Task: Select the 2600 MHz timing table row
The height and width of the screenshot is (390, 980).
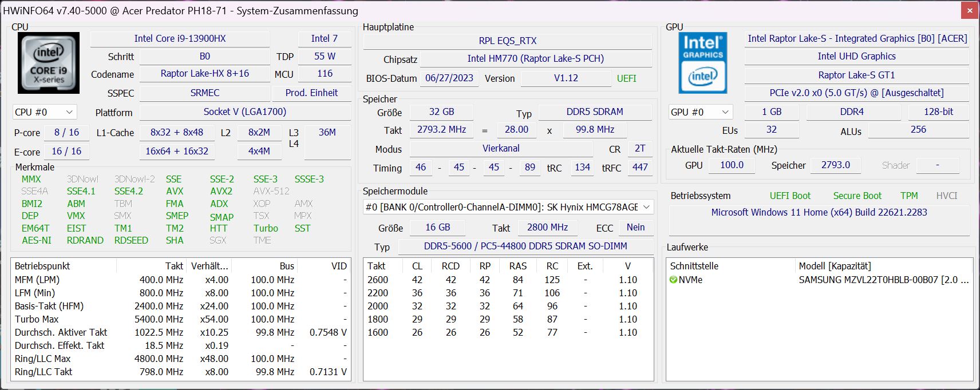Action: 508,280
